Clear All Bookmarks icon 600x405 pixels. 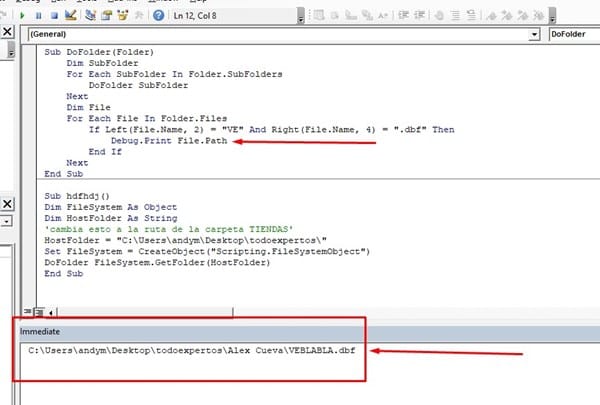tap(539, 15)
